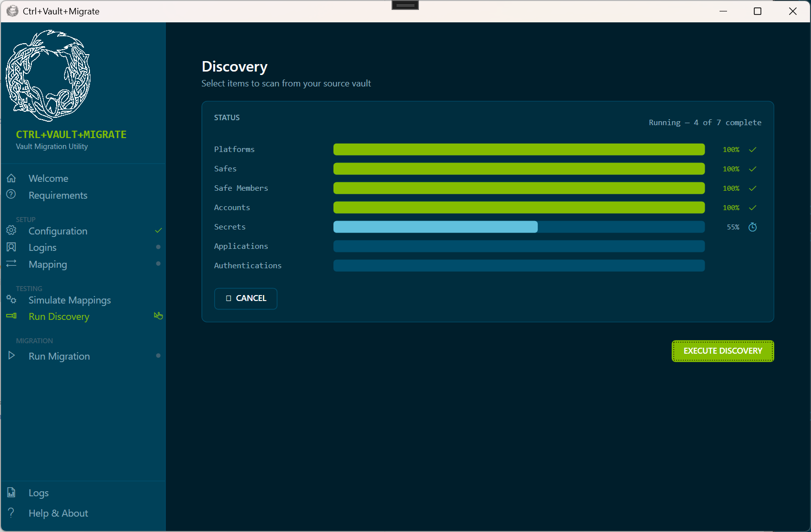Click the Help & About question mark icon
The height and width of the screenshot is (532, 811).
[x=11, y=512]
